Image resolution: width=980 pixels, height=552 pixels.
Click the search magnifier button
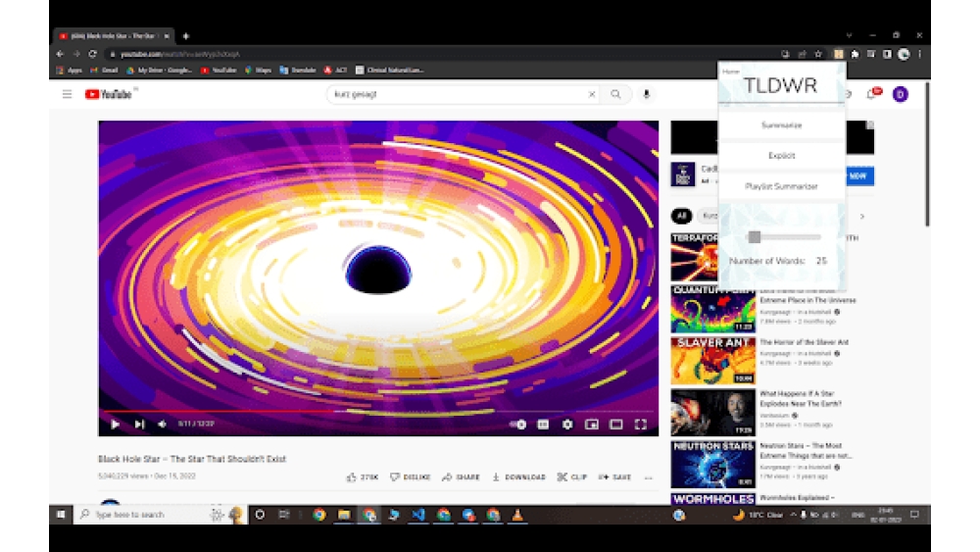[x=615, y=94]
